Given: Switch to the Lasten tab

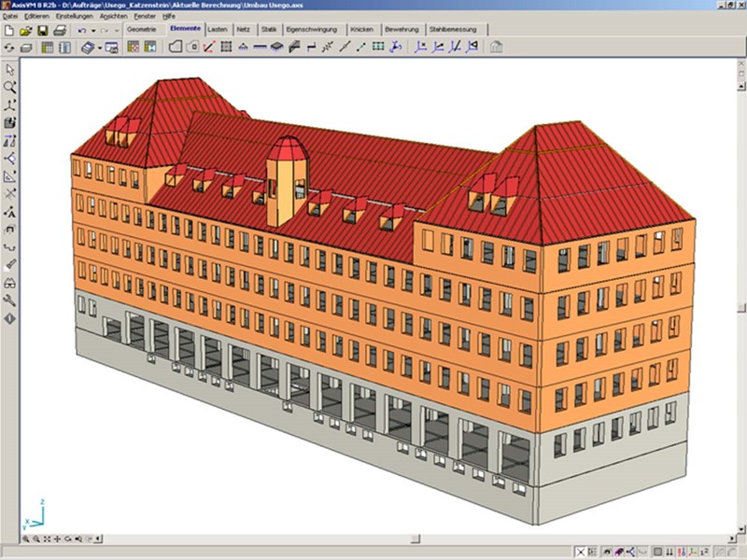Looking at the screenshot, I should pyautogui.click(x=218, y=30).
